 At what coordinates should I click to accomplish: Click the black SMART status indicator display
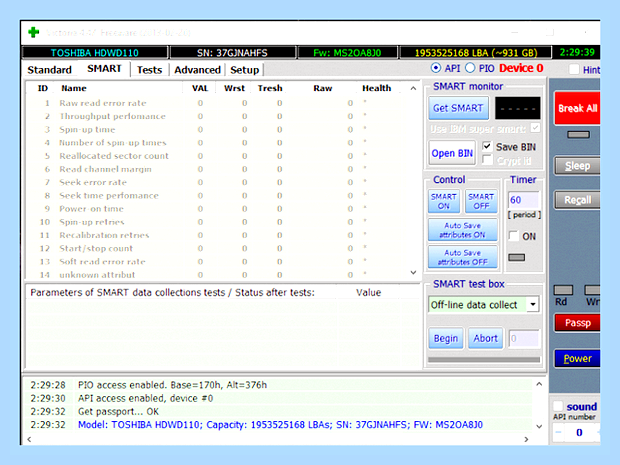pyautogui.click(x=517, y=108)
